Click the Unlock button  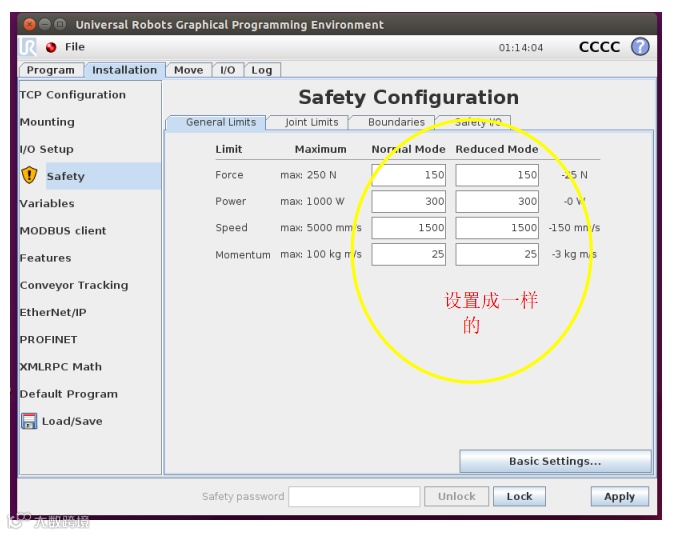pos(456,496)
